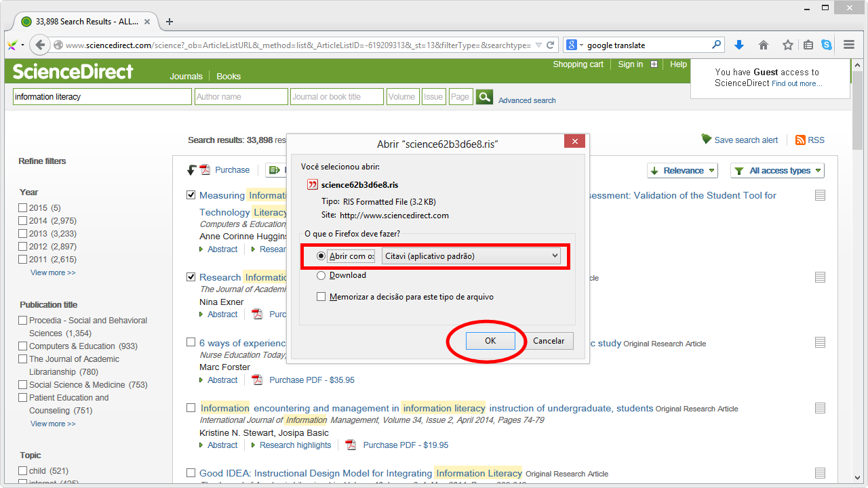The height and width of the screenshot is (488, 868).
Task: Open the URL bar history dropdown arrow
Action: (538, 45)
